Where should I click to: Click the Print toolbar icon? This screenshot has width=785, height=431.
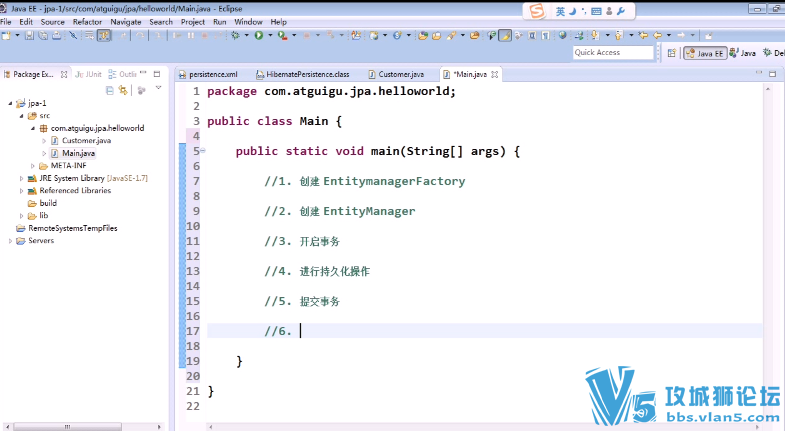(57, 36)
